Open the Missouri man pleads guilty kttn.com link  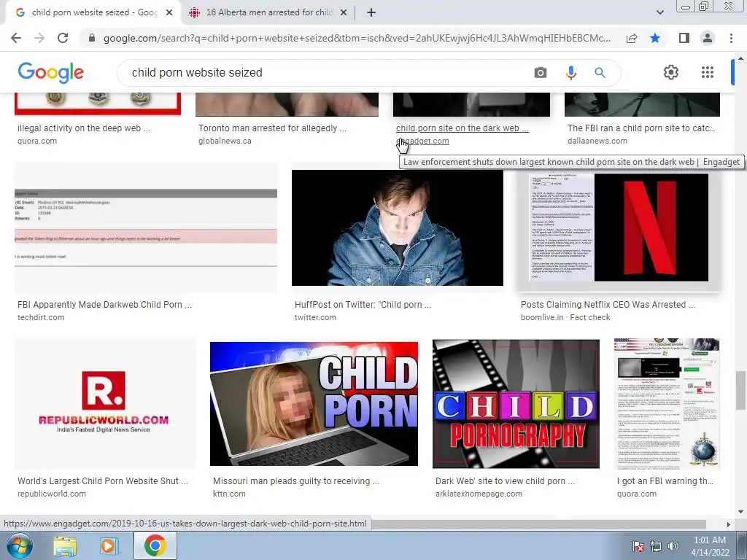(x=296, y=481)
